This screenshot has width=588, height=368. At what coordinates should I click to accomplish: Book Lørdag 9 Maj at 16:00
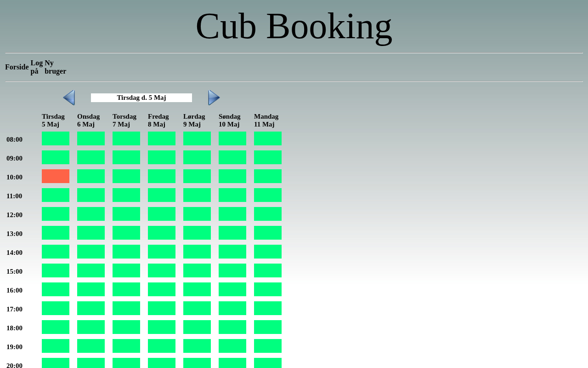point(197,289)
